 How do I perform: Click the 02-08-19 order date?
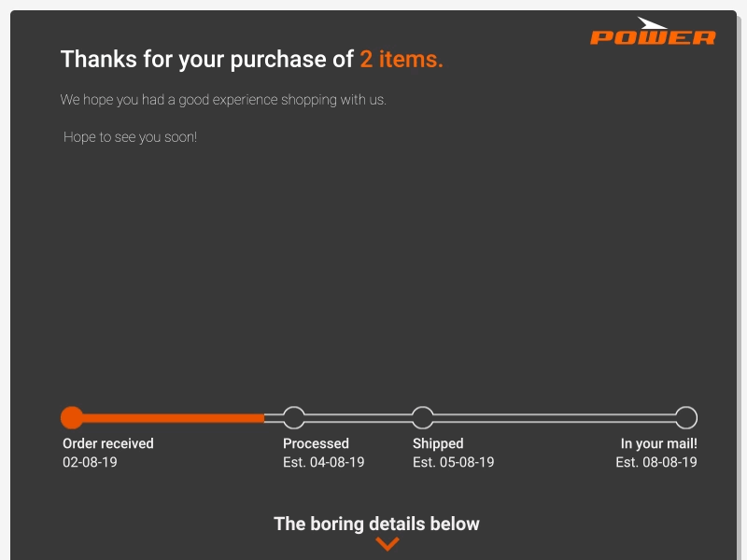(90, 462)
